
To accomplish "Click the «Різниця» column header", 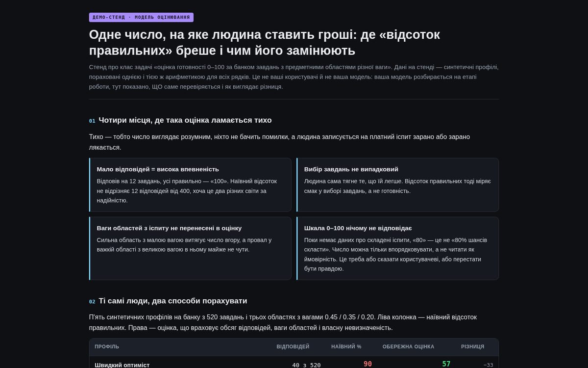I will click(472, 346).
